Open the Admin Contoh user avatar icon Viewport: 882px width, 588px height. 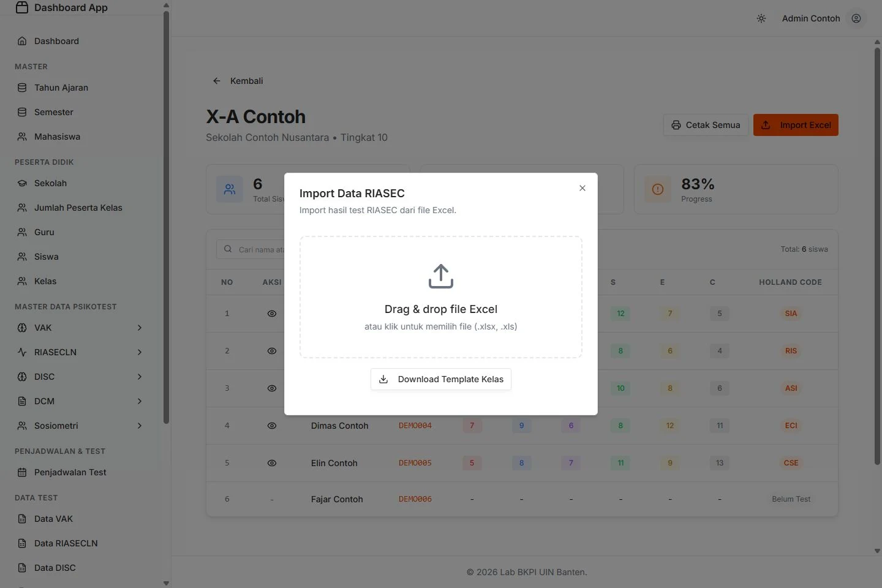[856, 18]
